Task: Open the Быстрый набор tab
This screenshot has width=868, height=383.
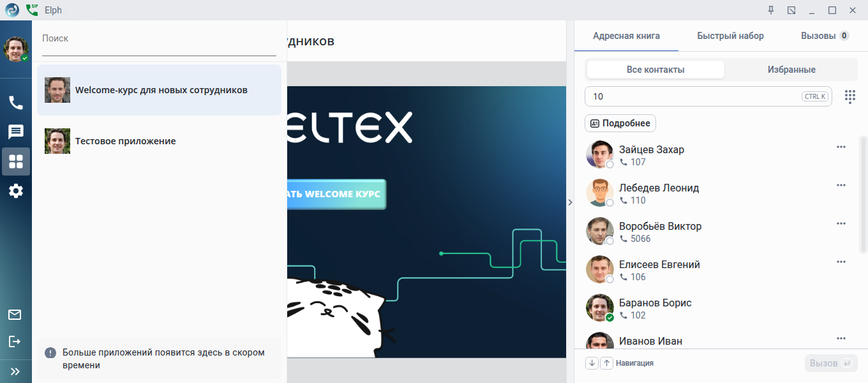Action: coord(730,36)
